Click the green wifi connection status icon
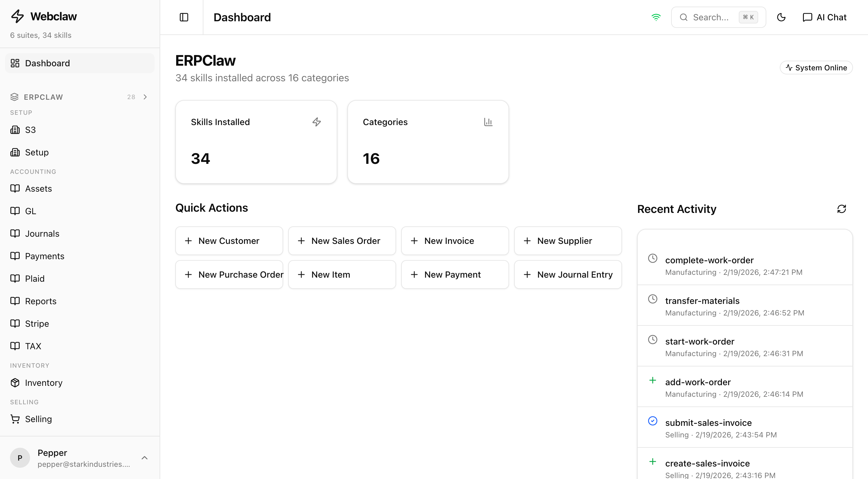The image size is (868, 479). 656,17
